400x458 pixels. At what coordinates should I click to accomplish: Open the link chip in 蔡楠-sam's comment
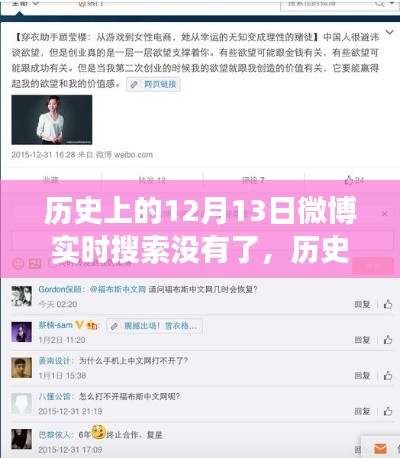click(x=155, y=326)
